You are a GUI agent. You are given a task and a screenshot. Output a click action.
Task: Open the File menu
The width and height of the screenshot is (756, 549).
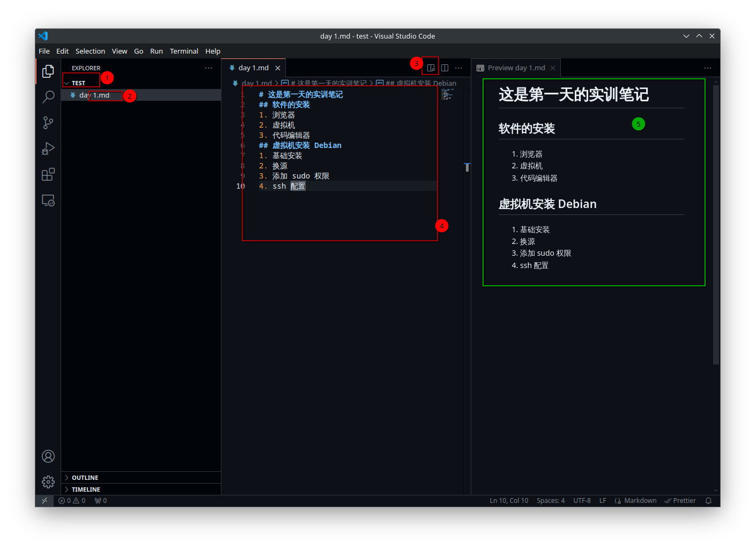(x=44, y=51)
